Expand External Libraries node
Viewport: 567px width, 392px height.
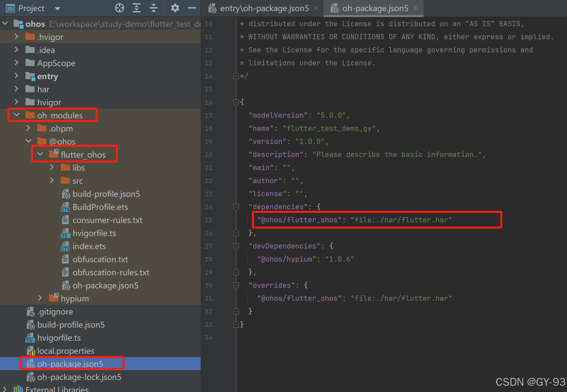[x=5, y=389]
